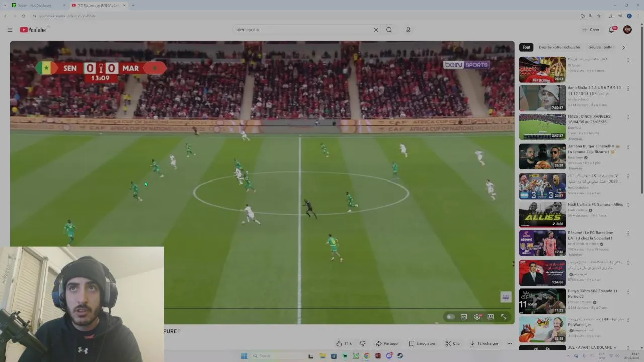Viewport: 644px width, 362px height.
Task: Go to the YouTube home logo
Action: pyautogui.click(x=33, y=30)
